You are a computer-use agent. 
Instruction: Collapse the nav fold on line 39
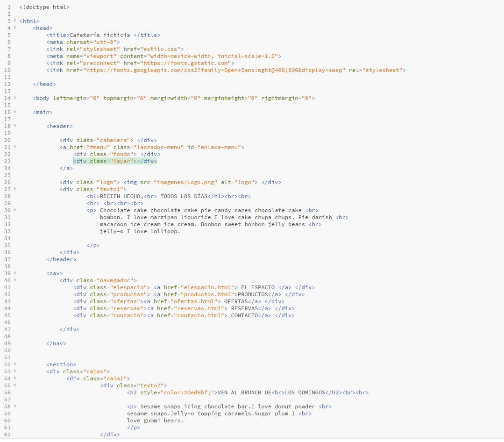(15, 273)
